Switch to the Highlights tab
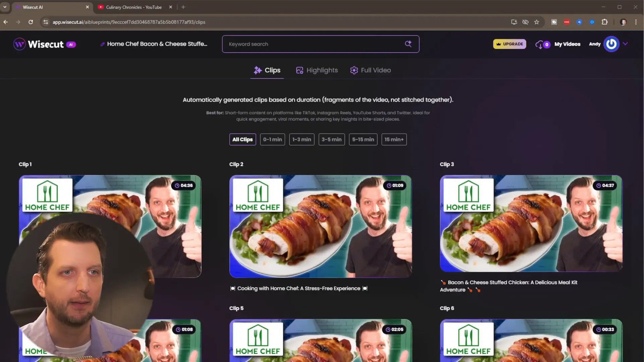 coord(317,70)
